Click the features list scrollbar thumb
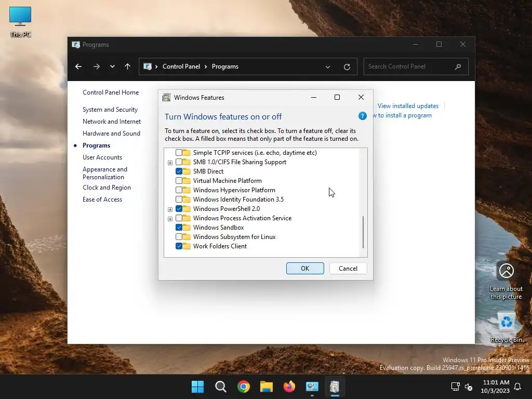Viewport: 532px width, 399px height. coord(363,232)
